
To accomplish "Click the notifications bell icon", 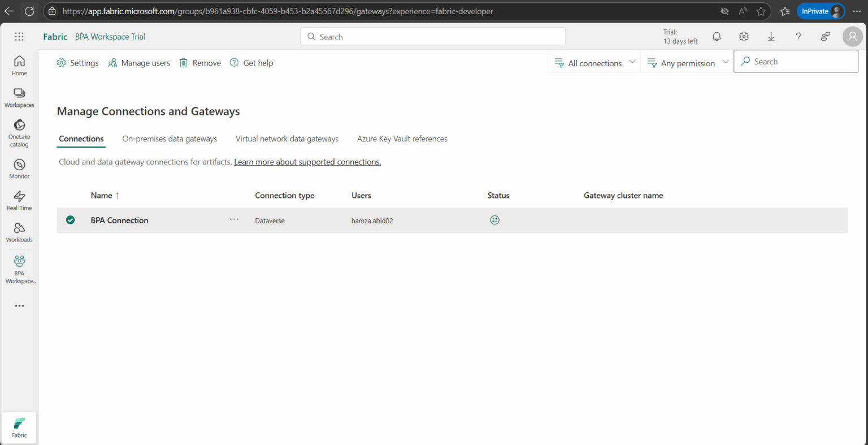I will point(716,36).
